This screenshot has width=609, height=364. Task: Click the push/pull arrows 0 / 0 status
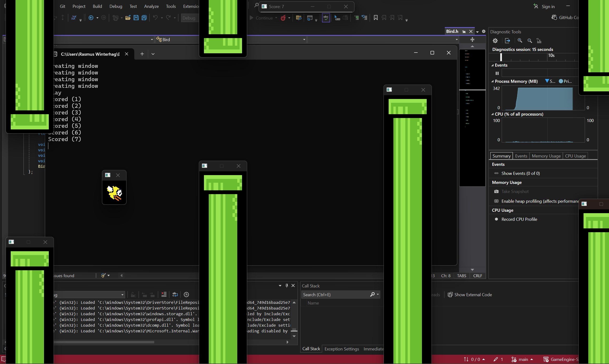pyautogui.click(x=474, y=359)
